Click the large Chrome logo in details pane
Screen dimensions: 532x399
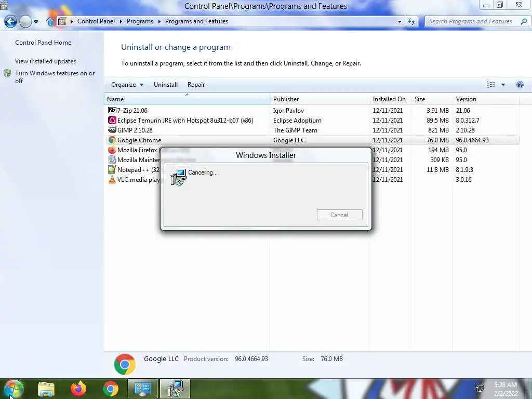click(125, 364)
